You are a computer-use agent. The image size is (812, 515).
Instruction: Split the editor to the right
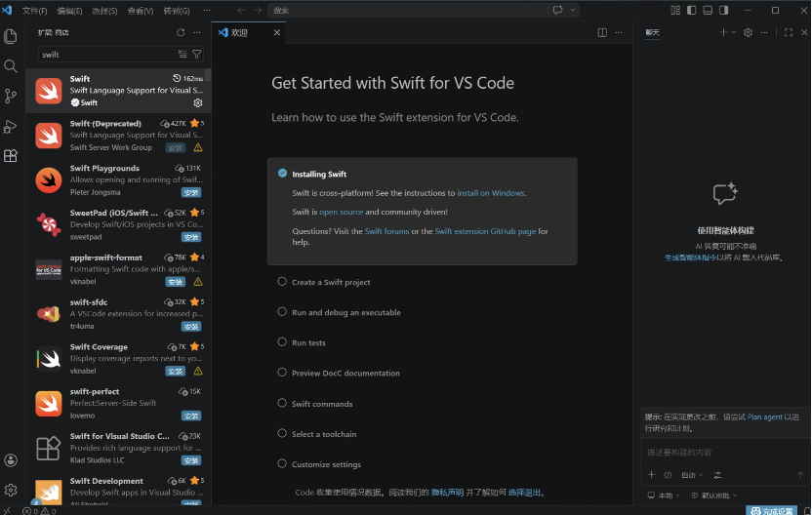(602, 32)
